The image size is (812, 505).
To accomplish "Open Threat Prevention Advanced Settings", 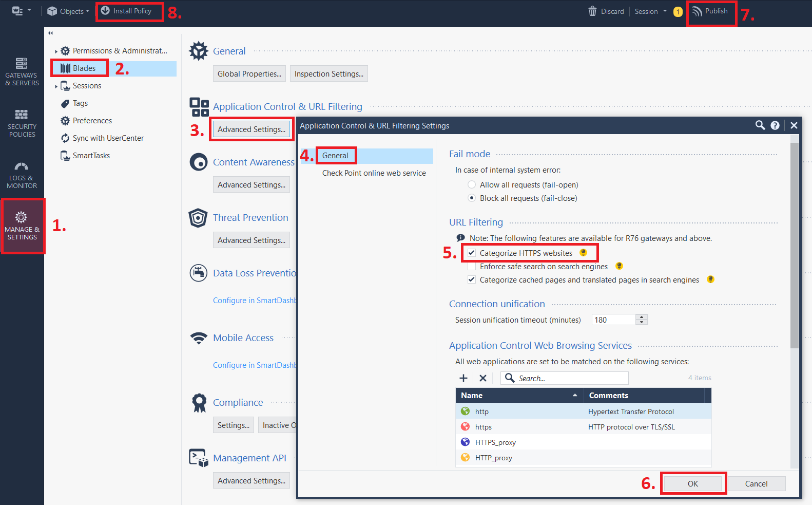I will click(x=252, y=240).
